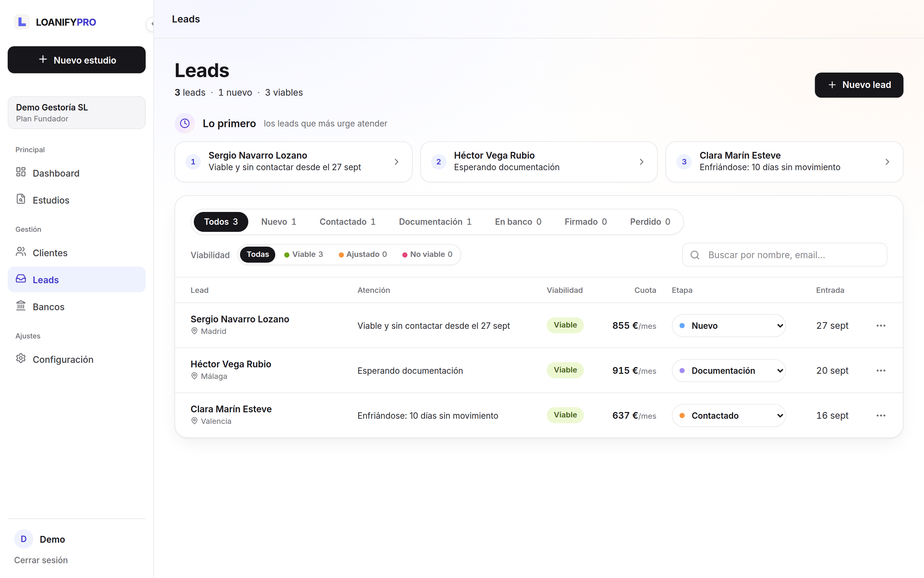Switch to the Nuevo 1 tab
This screenshot has height=578, width=924.
click(x=278, y=222)
